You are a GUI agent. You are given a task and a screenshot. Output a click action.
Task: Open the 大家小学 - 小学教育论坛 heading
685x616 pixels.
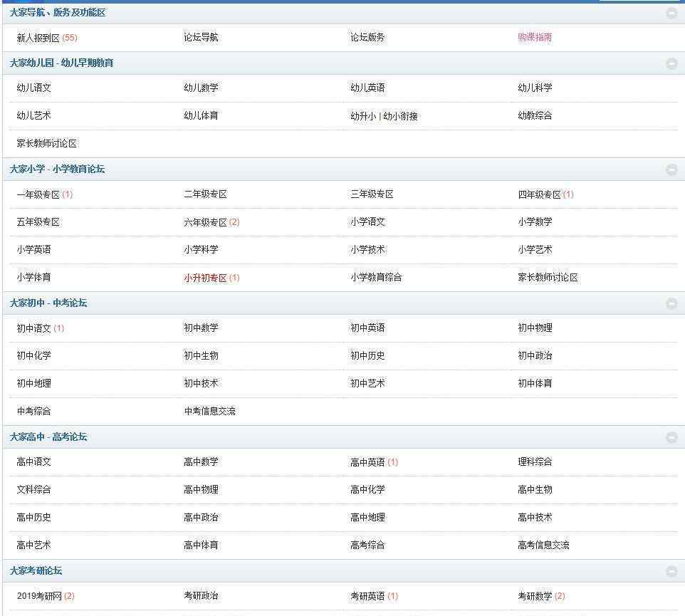click(x=57, y=169)
